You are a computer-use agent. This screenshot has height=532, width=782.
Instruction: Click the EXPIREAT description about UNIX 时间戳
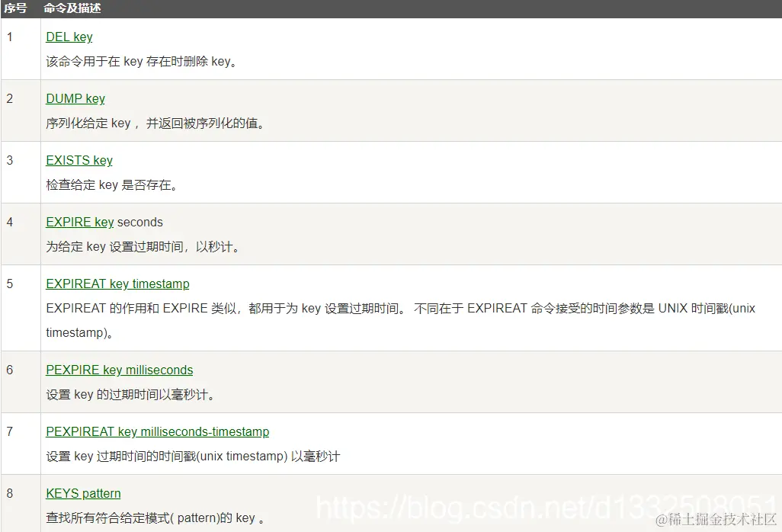400,321
